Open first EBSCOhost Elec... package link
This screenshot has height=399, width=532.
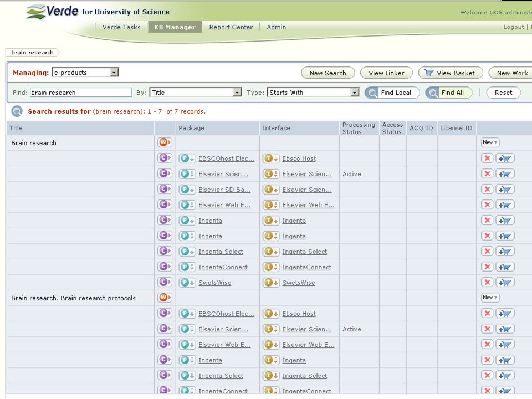coord(226,158)
